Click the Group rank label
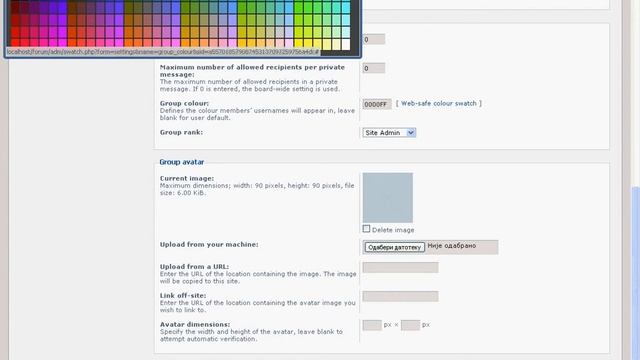Viewport: 640px width, 360px height. point(181,132)
